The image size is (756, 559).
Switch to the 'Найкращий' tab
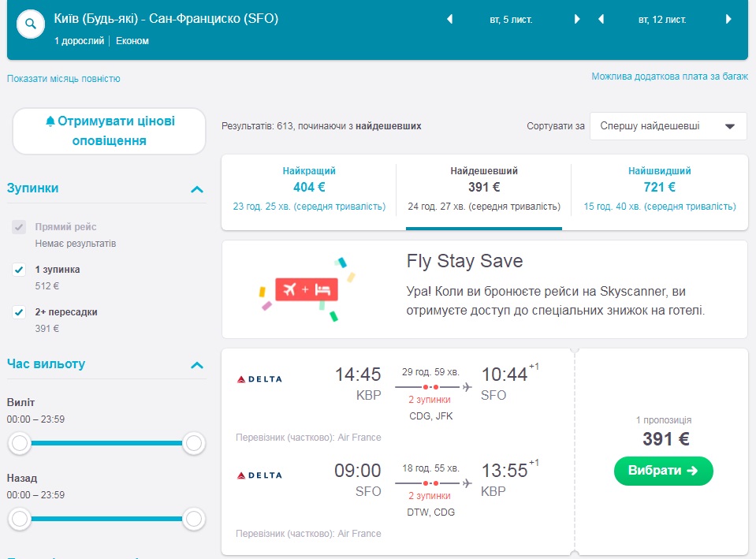pos(309,188)
